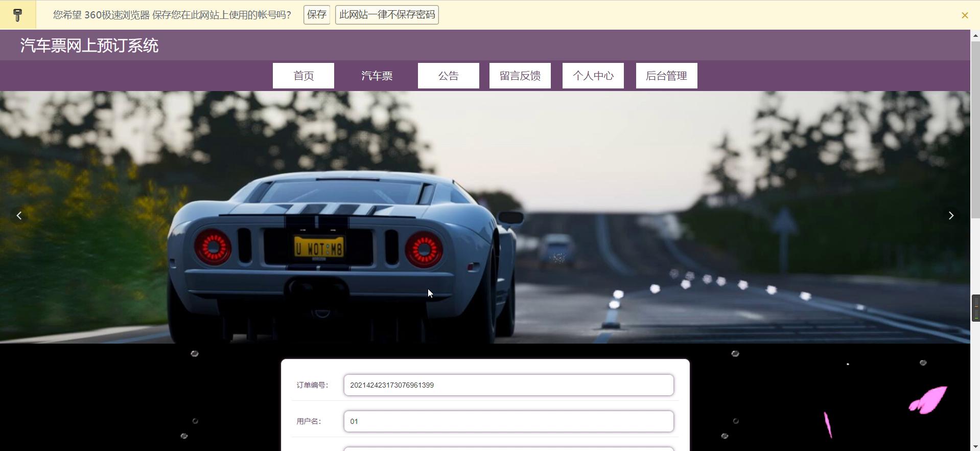
Task: Click the car banner image
Action: click(x=485, y=217)
